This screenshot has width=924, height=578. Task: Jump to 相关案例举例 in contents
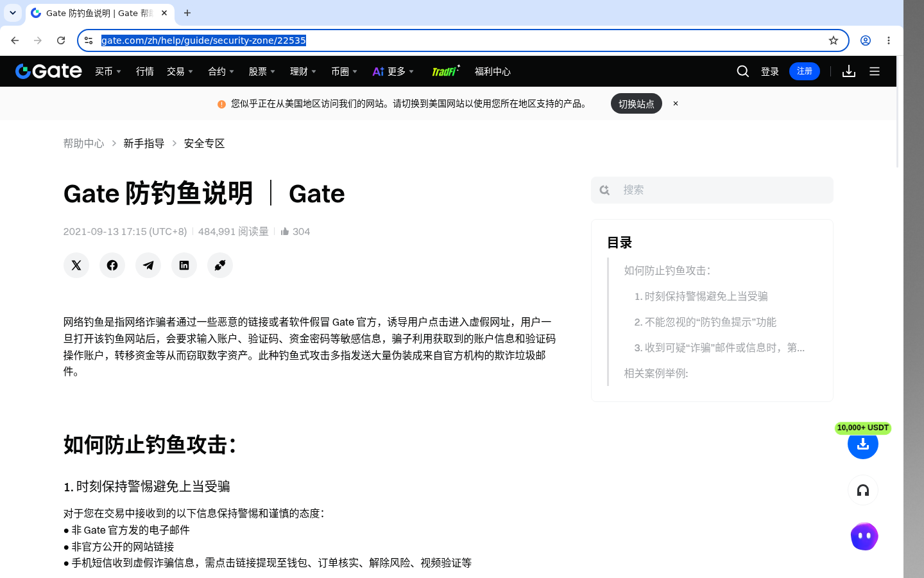[656, 373]
